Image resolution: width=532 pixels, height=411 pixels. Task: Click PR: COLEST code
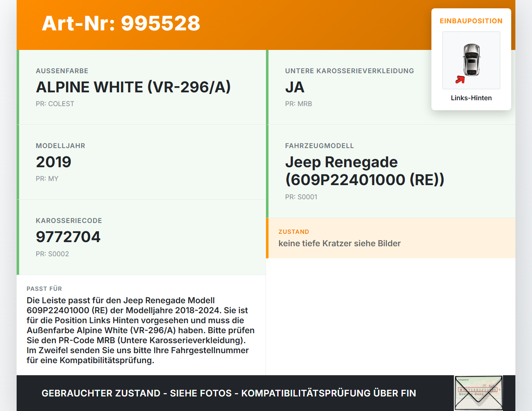pyautogui.click(x=55, y=104)
